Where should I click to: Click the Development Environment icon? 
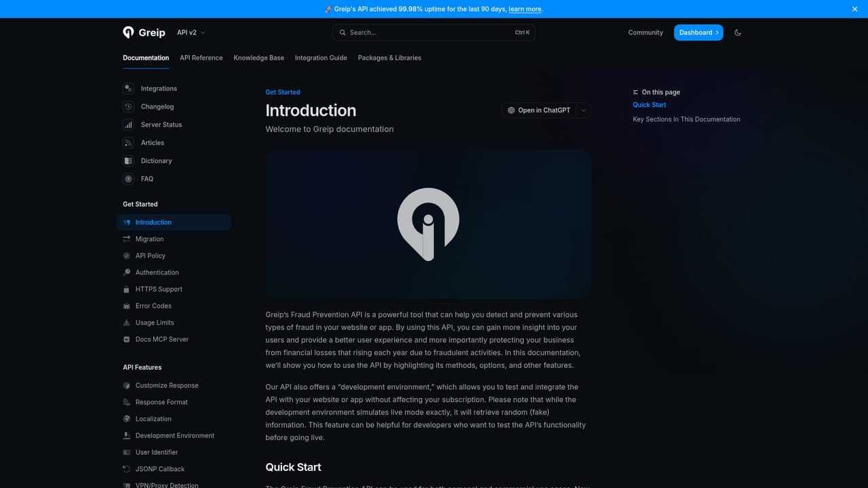pos(127,436)
